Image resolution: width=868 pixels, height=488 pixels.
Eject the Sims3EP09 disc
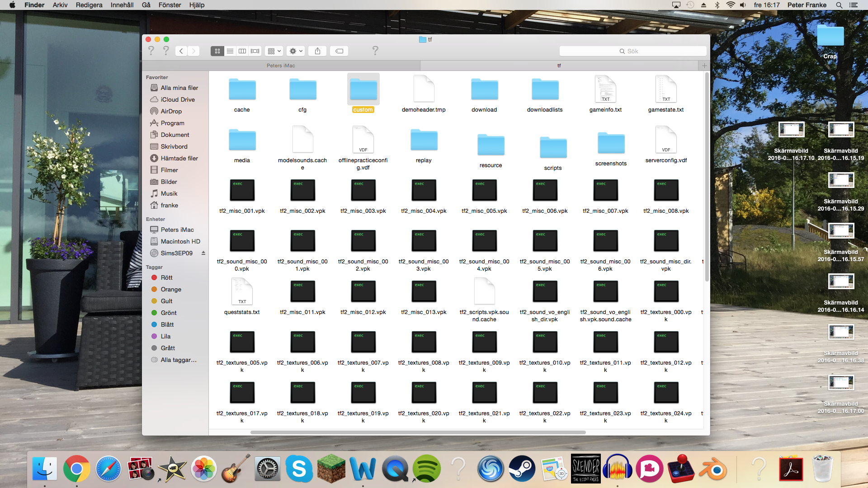click(x=203, y=253)
